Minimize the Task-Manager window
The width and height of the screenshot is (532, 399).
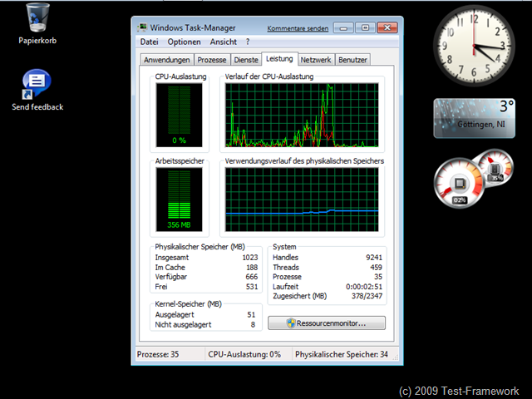pos(343,27)
